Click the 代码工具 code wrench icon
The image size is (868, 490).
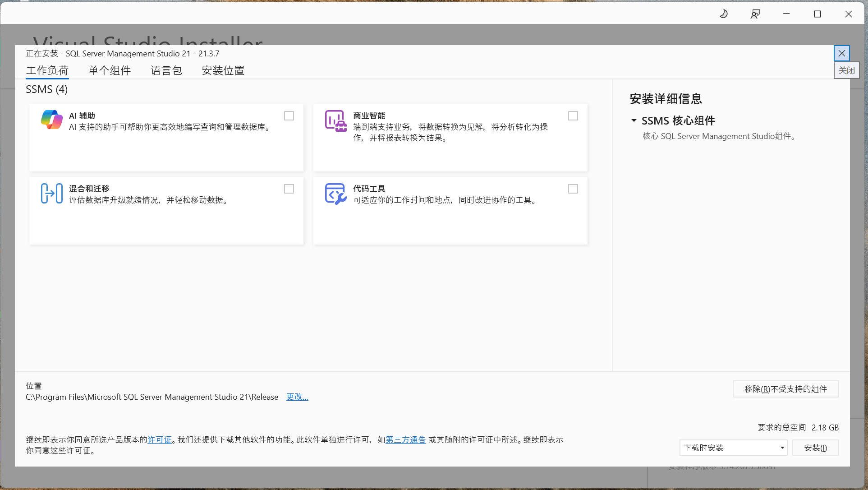coord(336,194)
